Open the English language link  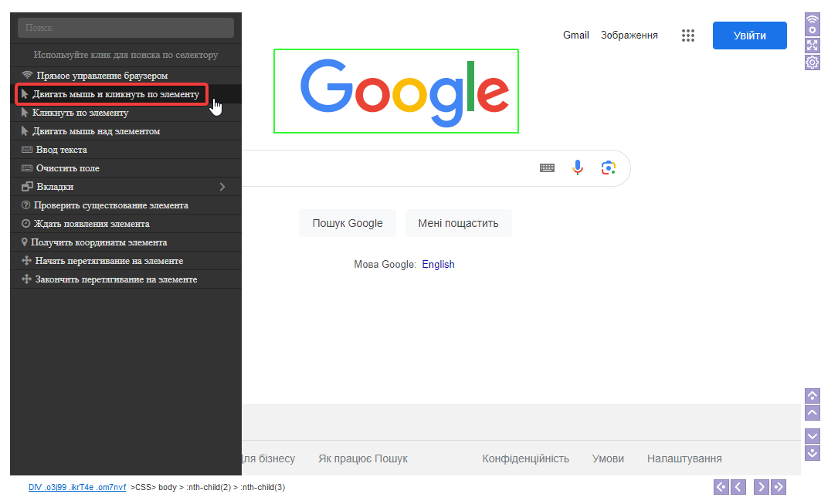point(438,265)
